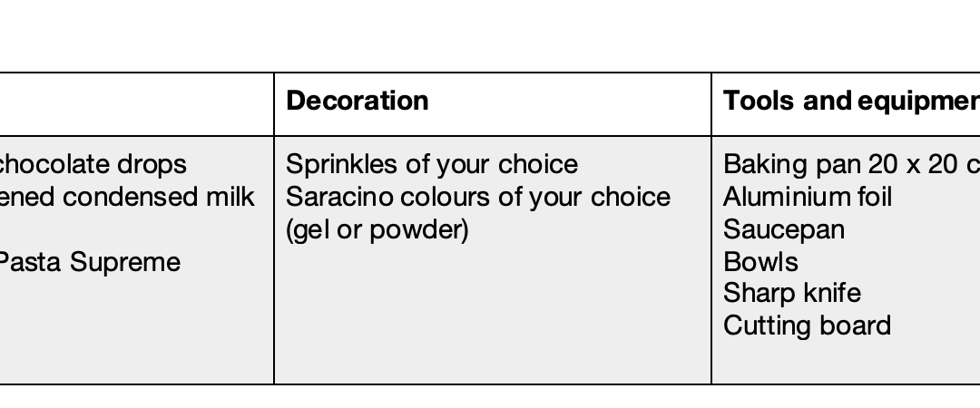Screen dimensions: 980x408
Task: Click the condensed milk text
Action: tap(159, 197)
